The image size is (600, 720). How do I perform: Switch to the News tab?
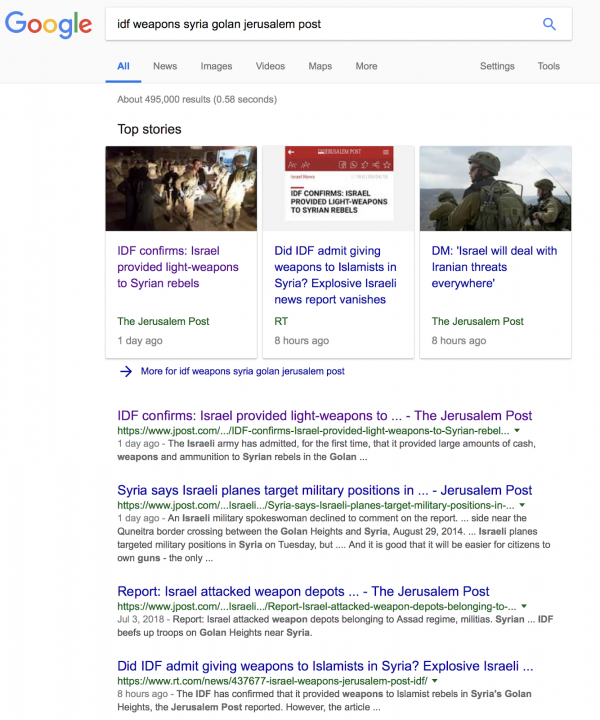point(165,66)
